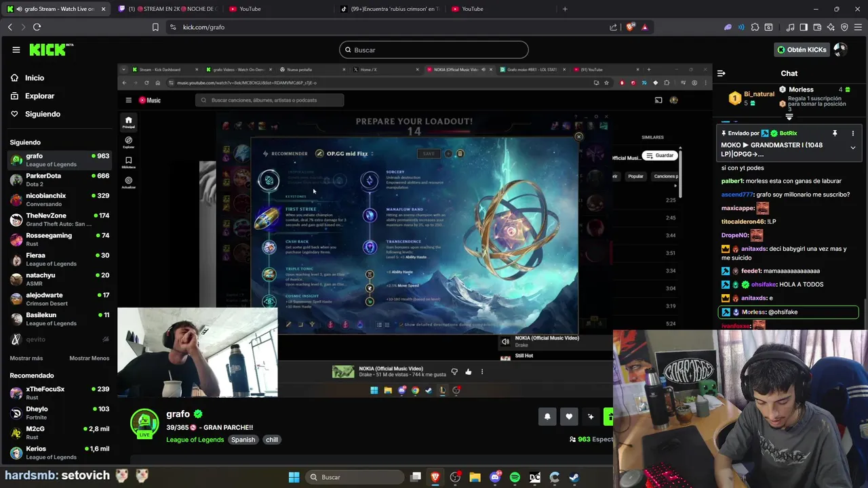This screenshot has height=488, width=868.
Task: Open the League of Legends category link
Action: tap(195, 440)
